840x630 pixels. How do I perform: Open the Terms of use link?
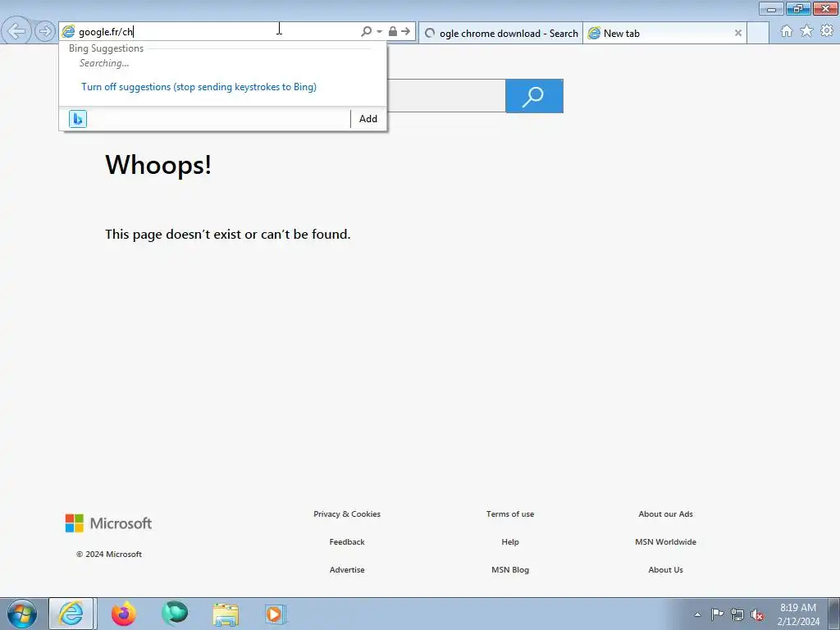(510, 514)
